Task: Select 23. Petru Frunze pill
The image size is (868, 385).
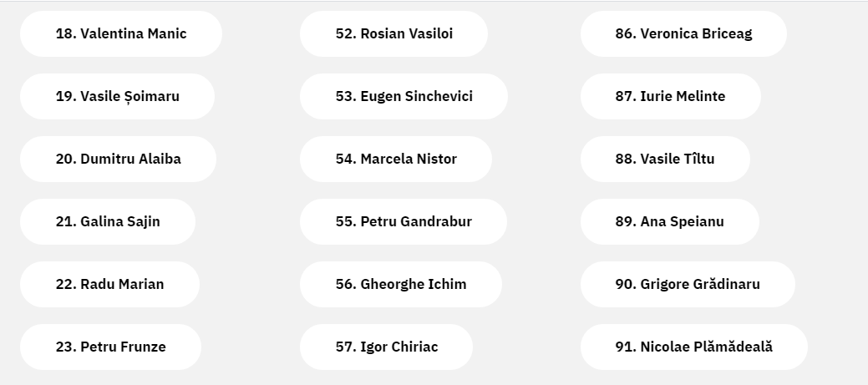Action: [111, 347]
